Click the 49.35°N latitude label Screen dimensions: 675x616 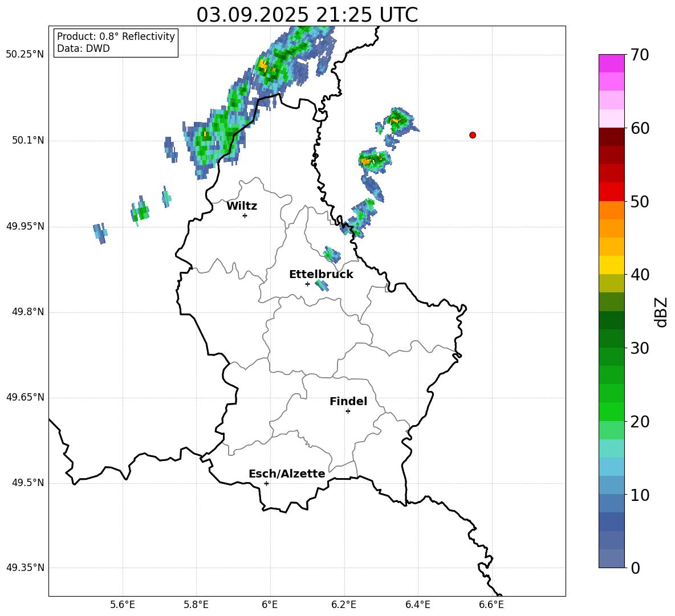[25, 568]
